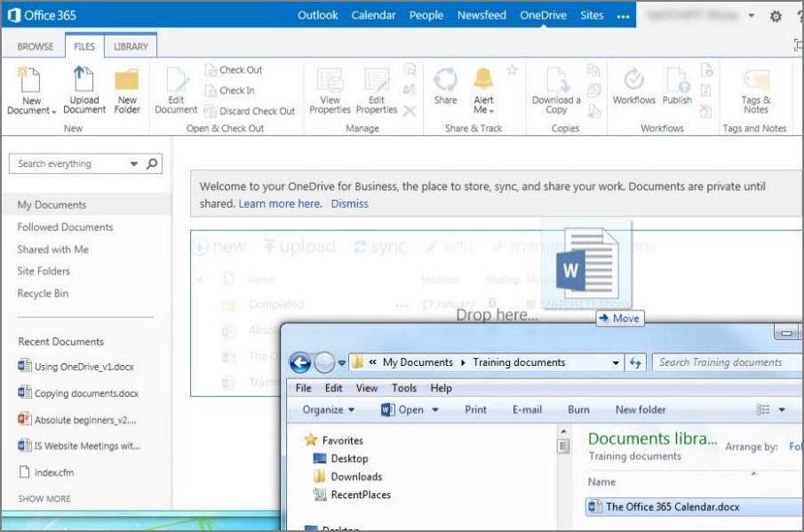The height and width of the screenshot is (532, 804).
Task: Click the Explorer address refresh icon
Action: [x=635, y=363]
